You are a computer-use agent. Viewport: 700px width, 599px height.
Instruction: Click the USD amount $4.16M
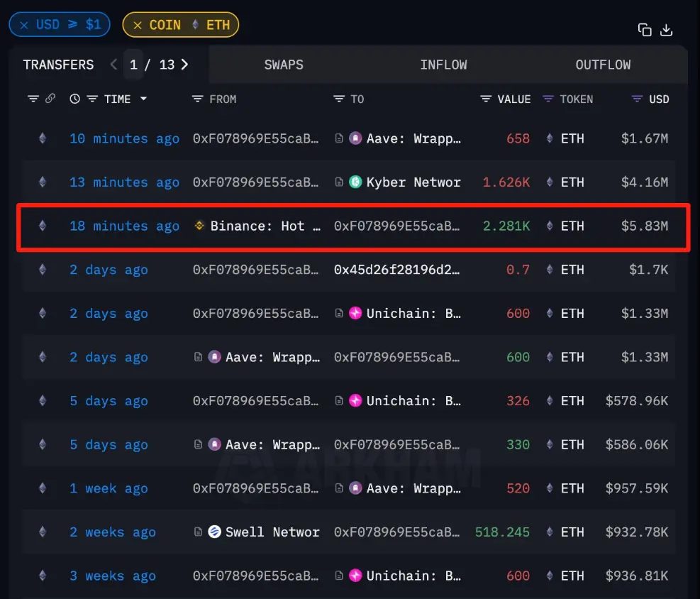click(x=645, y=182)
